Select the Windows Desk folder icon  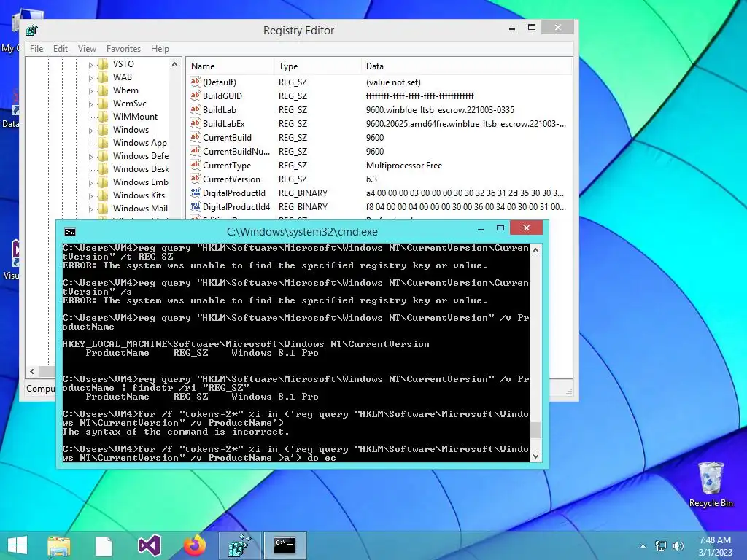click(x=104, y=168)
